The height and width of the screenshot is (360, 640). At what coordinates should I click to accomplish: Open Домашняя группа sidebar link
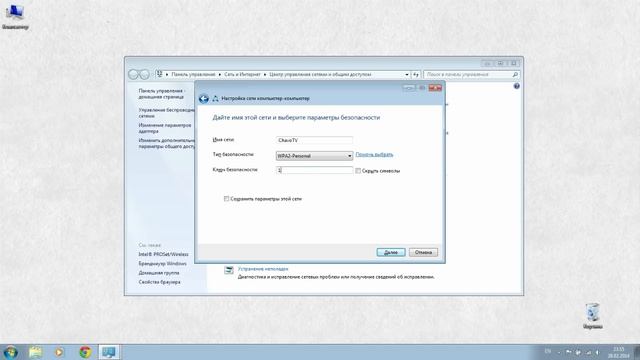tap(159, 273)
